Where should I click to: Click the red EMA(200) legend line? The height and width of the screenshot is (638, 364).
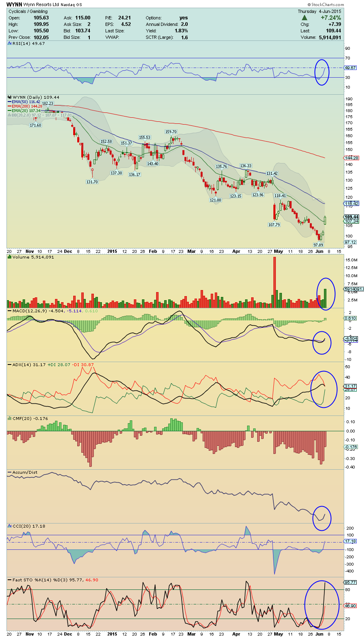click(x=10, y=106)
